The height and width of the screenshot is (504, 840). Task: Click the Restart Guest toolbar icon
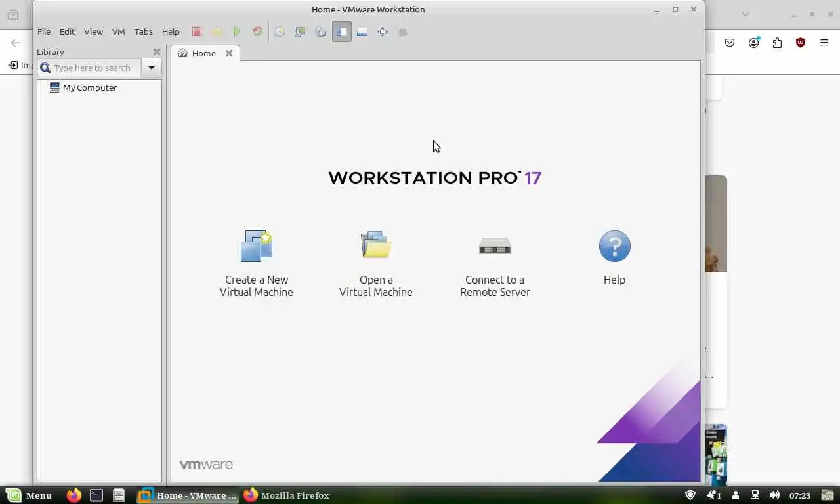point(258,31)
